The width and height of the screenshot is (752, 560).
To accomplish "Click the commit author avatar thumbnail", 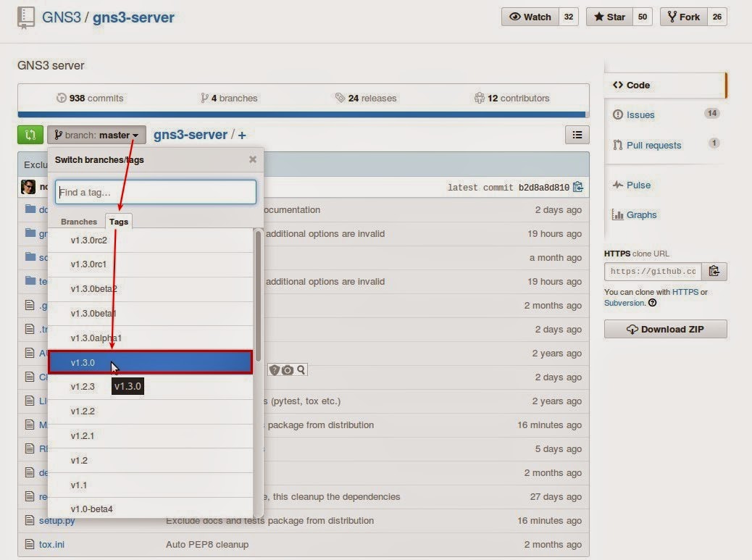I will 28,187.
